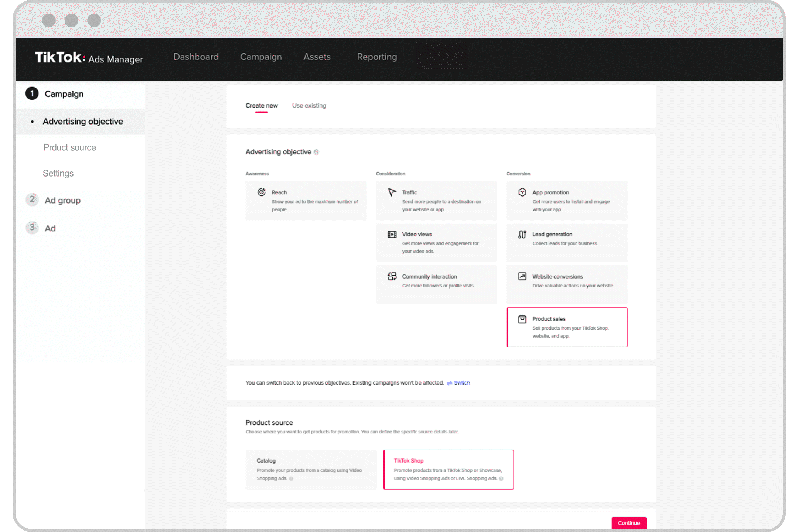The width and height of the screenshot is (798, 532).
Task: Select the Product sales objective icon
Action: [522, 319]
